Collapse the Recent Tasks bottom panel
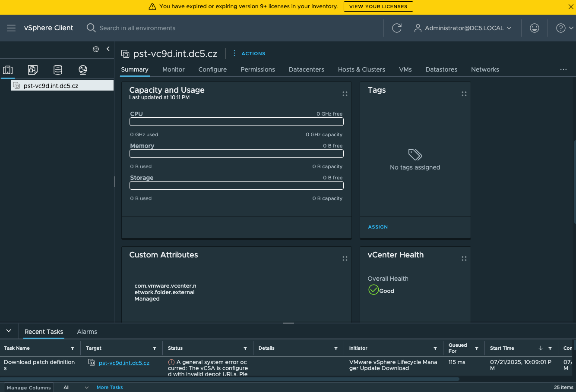Screen dimensions: 576x392 (9, 331)
